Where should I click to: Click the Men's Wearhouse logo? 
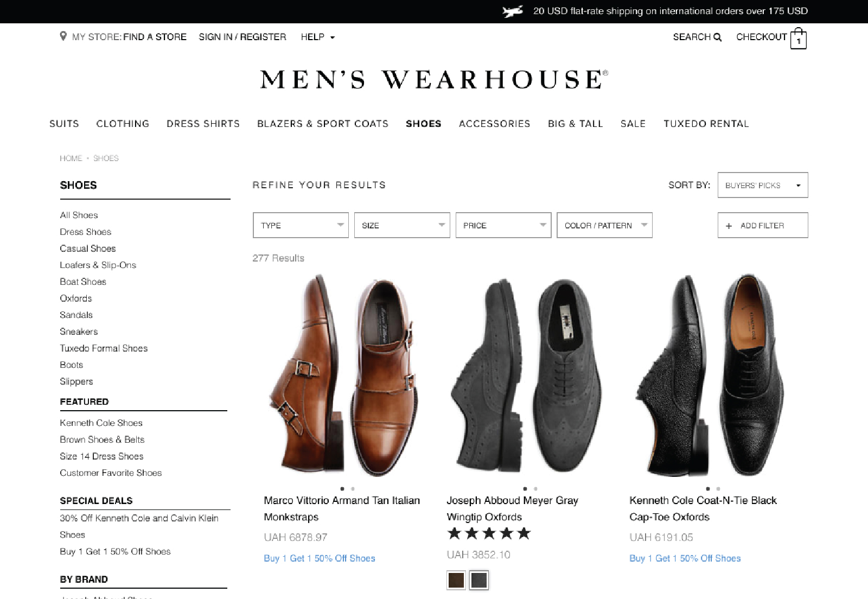[x=434, y=80]
